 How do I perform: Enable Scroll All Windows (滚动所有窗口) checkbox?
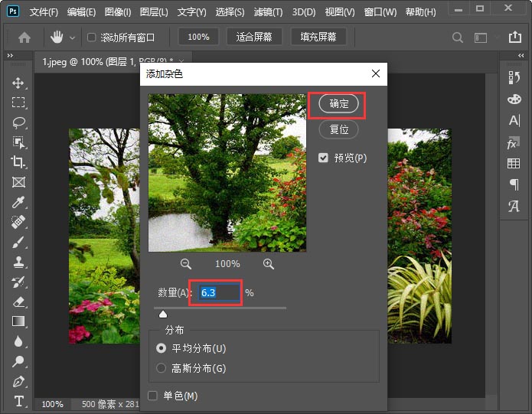(x=91, y=37)
